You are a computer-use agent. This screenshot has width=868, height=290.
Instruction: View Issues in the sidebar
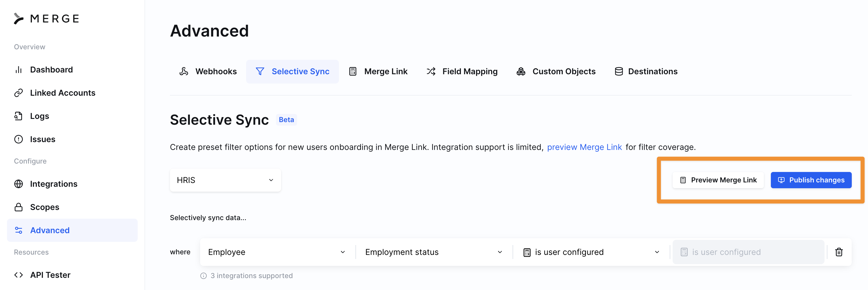click(42, 139)
